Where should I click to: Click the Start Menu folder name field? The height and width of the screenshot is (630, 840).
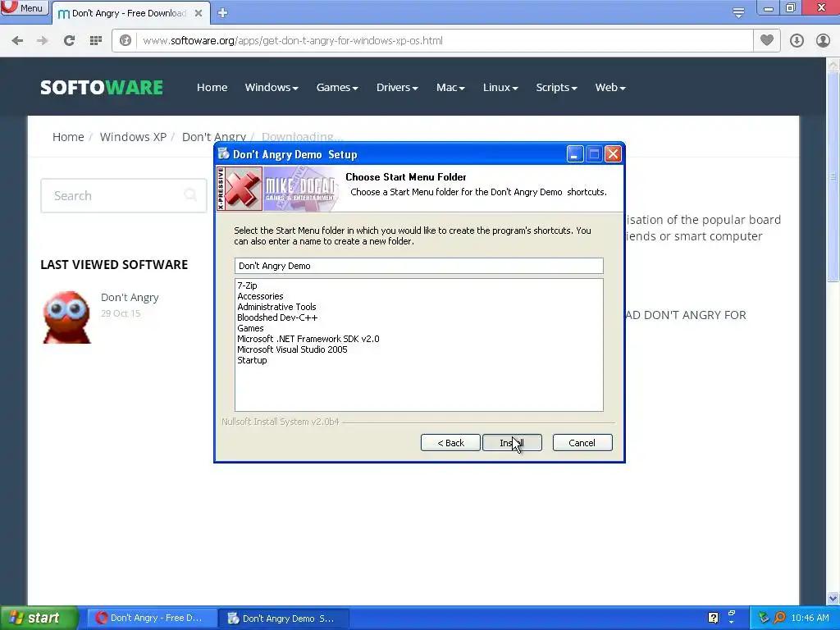pos(419,266)
